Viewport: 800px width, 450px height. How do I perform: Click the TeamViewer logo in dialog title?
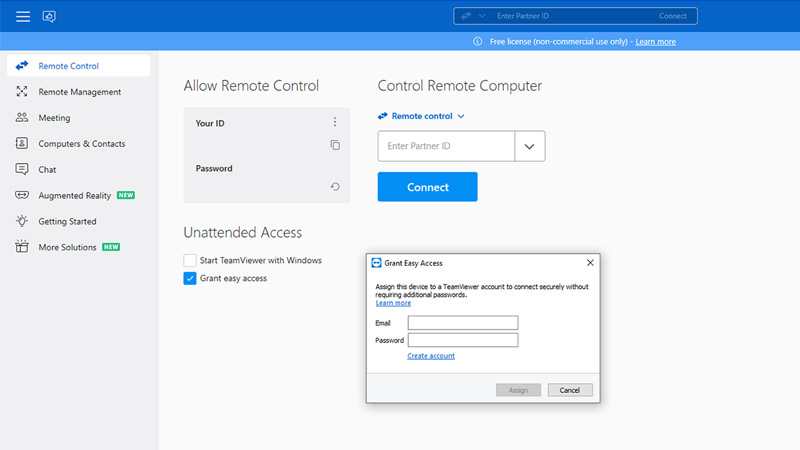pos(377,263)
